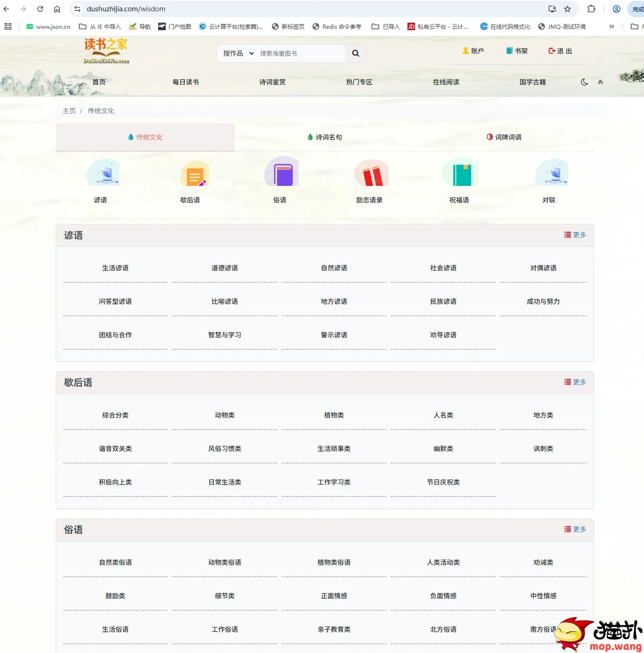The width and height of the screenshot is (644, 653).
Task: Open the 对联 category icon
Action: tap(551, 173)
